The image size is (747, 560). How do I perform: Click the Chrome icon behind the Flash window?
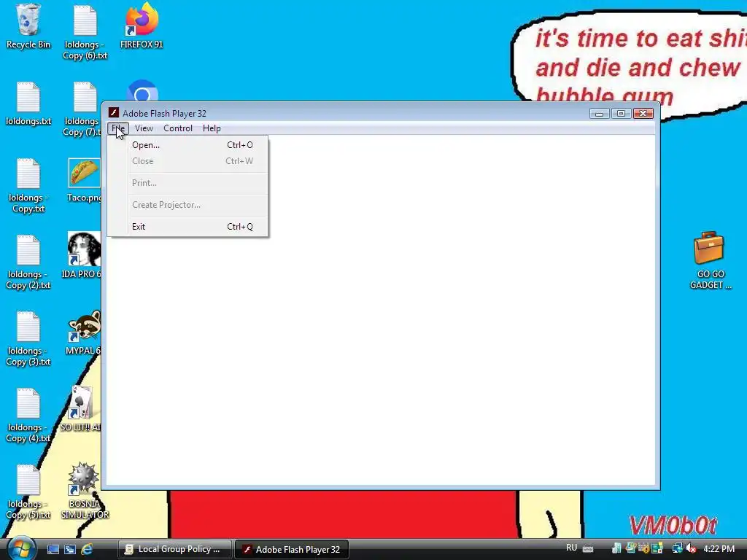click(142, 90)
